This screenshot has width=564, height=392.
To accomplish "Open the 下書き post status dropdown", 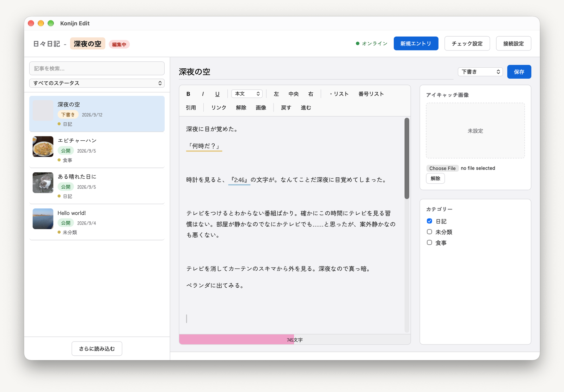I will point(480,72).
